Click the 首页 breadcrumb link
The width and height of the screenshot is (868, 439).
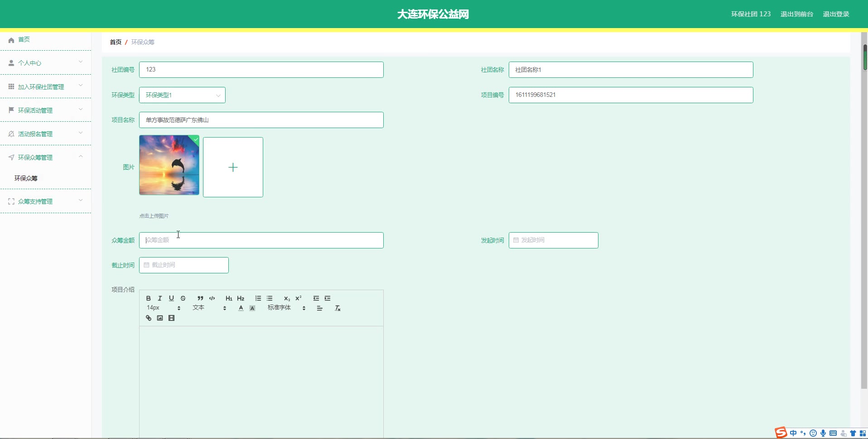(x=116, y=42)
